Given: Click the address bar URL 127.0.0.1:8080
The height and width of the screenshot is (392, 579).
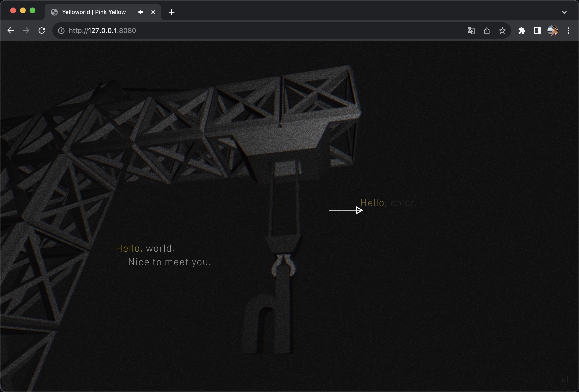Looking at the screenshot, I should 102,31.
